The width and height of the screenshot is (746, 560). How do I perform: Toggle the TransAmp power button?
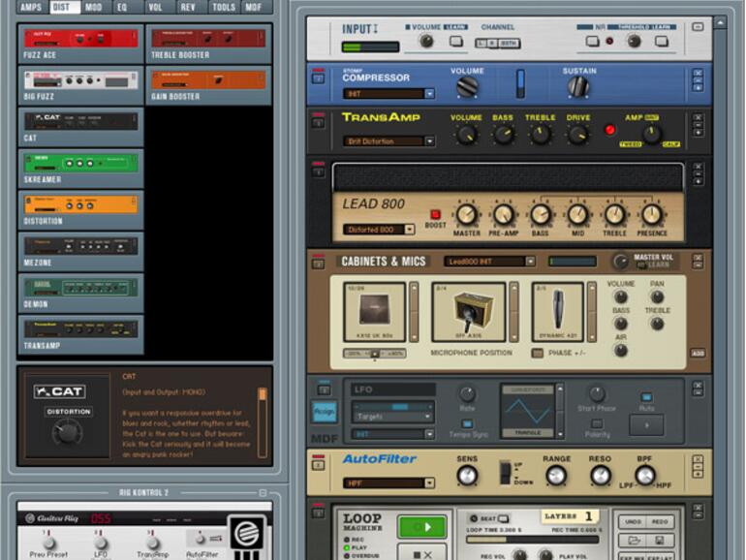(x=319, y=122)
